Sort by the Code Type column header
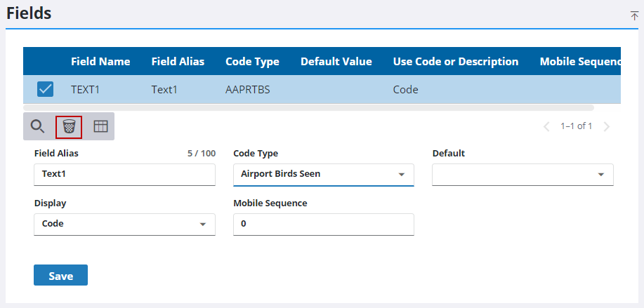This screenshot has width=644, height=308. (252, 62)
